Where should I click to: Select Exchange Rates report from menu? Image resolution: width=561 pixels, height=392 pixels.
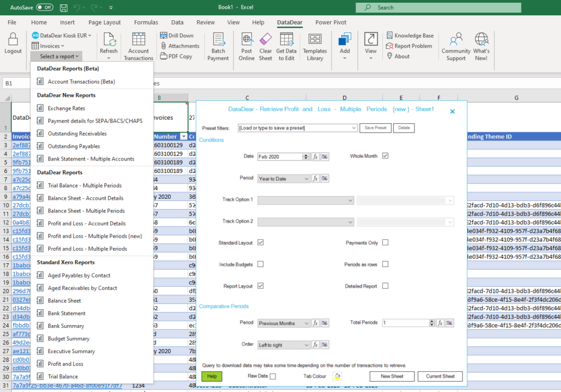click(91, 108)
